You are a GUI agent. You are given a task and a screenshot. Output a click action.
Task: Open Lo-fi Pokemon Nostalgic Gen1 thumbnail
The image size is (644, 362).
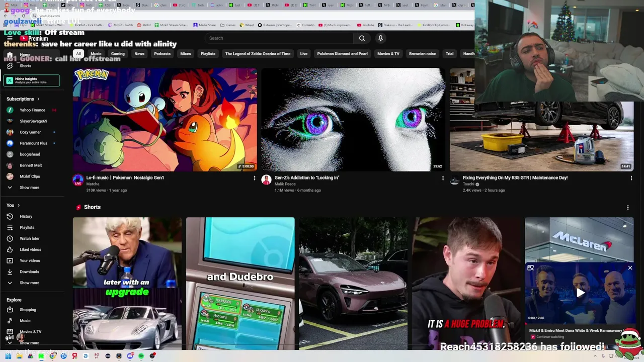point(165,120)
